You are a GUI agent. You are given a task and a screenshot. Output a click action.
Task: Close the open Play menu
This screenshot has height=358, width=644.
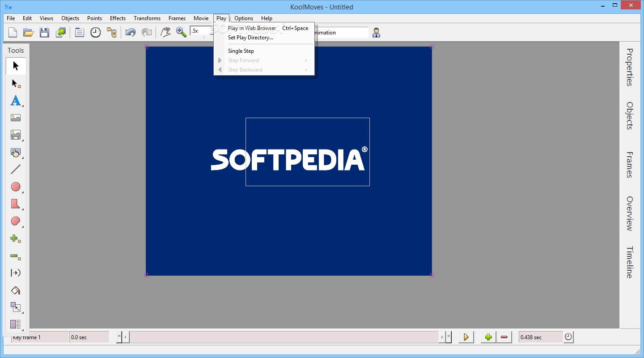tap(221, 18)
